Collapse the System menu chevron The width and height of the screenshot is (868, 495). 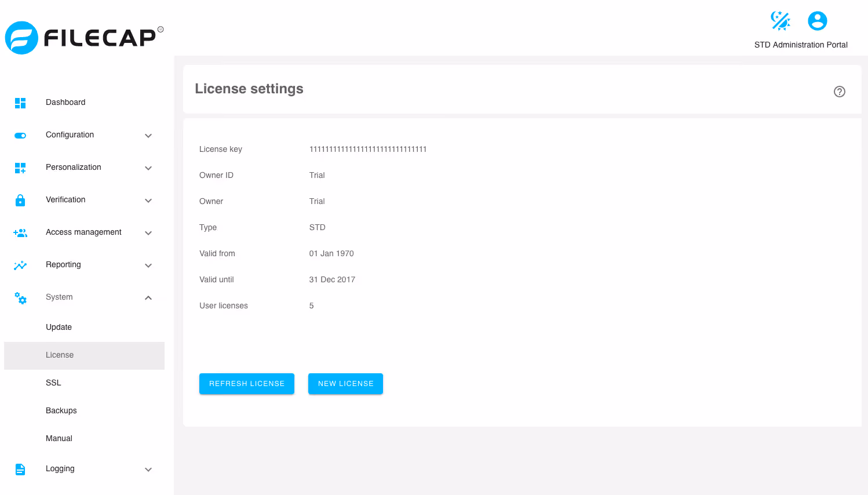(148, 298)
